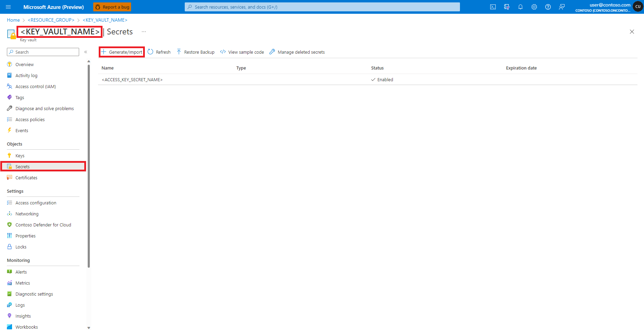
Task: Open Access control (IAM) settings
Action: coord(35,86)
